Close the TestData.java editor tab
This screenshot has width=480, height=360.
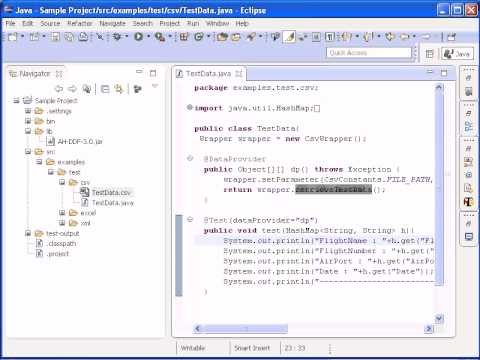pyautogui.click(x=239, y=73)
